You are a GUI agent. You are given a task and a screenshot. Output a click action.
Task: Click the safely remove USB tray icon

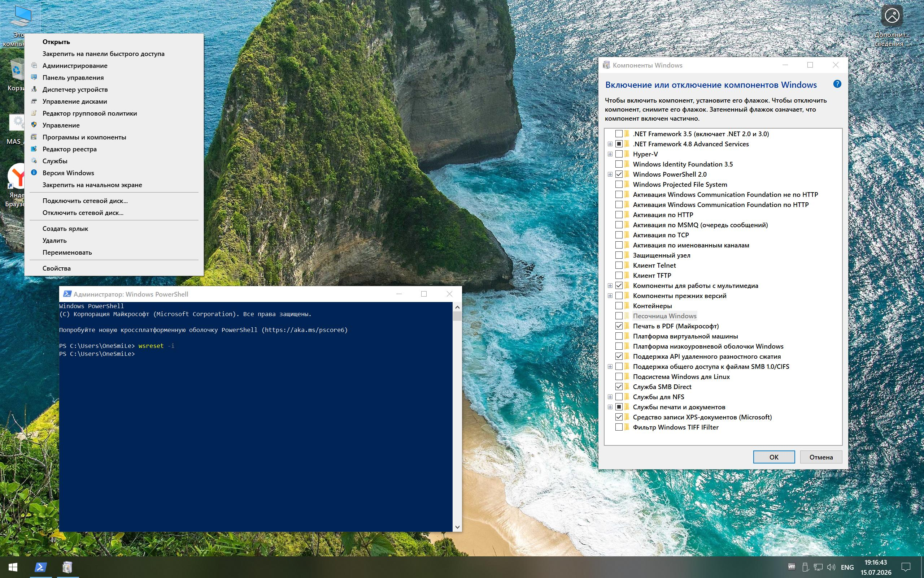805,567
